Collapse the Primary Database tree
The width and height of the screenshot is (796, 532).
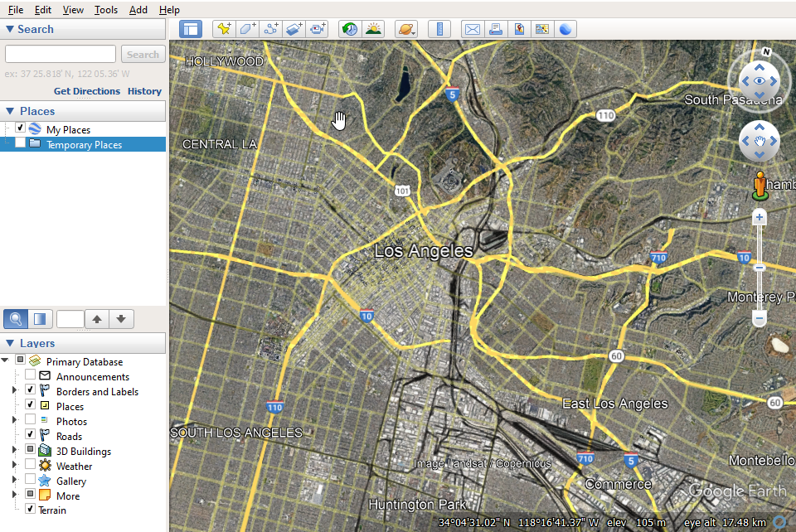(x=5, y=360)
